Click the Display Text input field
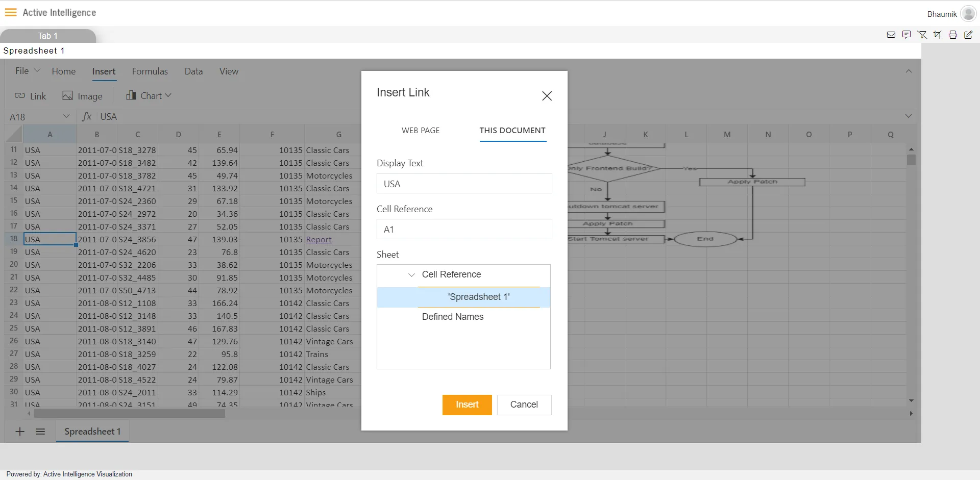This screenshot has height=480, width=980. 464,183
